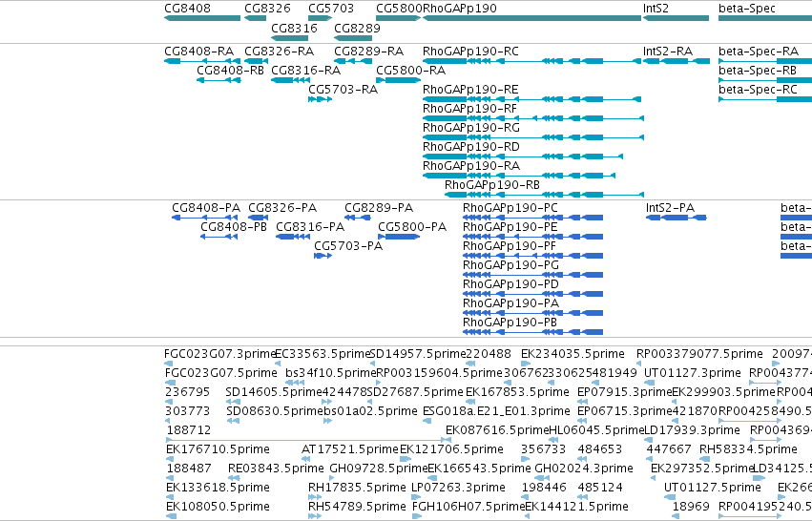Select EST EK108050.5prime
Image resolution: width=812 pixels, height=521 pixels.
pyautogui.click(x=172, y=517)
